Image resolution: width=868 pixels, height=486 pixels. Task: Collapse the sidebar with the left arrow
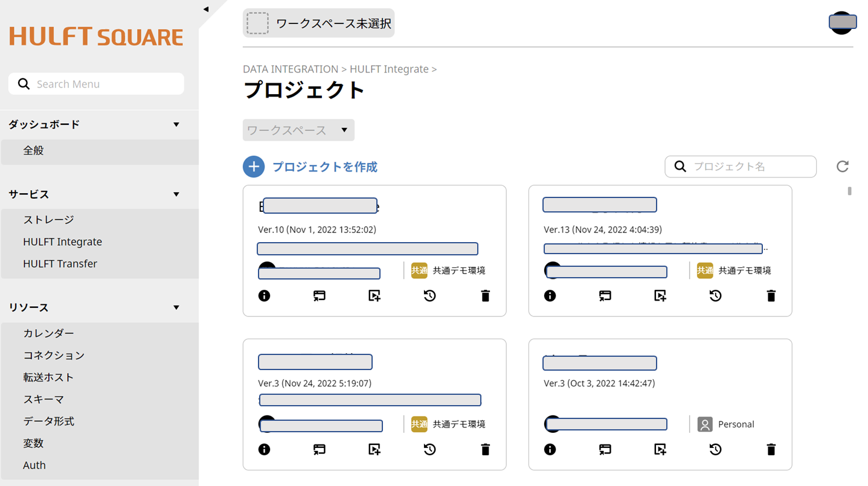click(206, 9)
